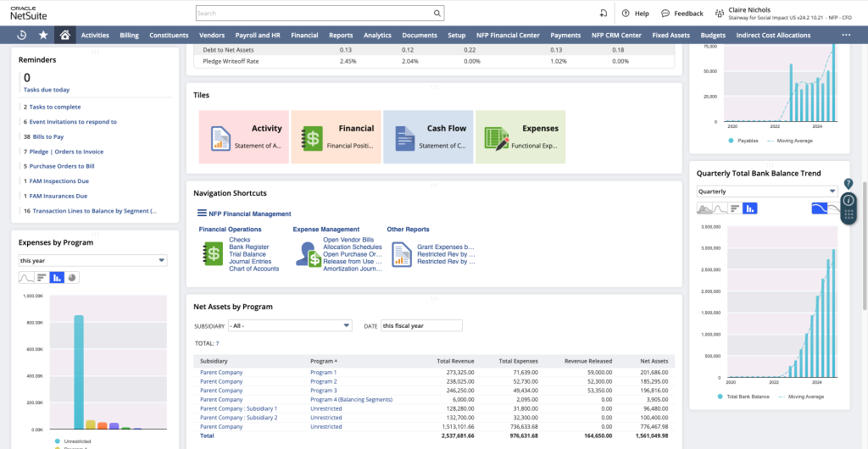Open the Expenses tile icon
The width and height of the screenshot is (868, 449).
click(495, 138)
